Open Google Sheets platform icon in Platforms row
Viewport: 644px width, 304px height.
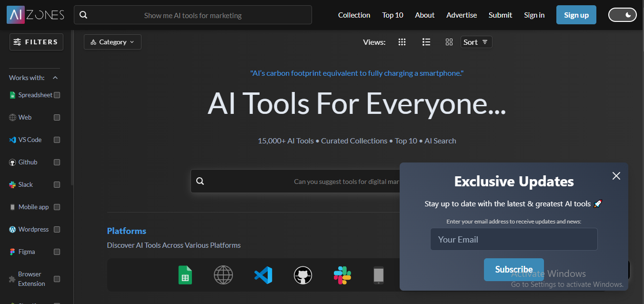pyautogui.click(x=185, y=275)
